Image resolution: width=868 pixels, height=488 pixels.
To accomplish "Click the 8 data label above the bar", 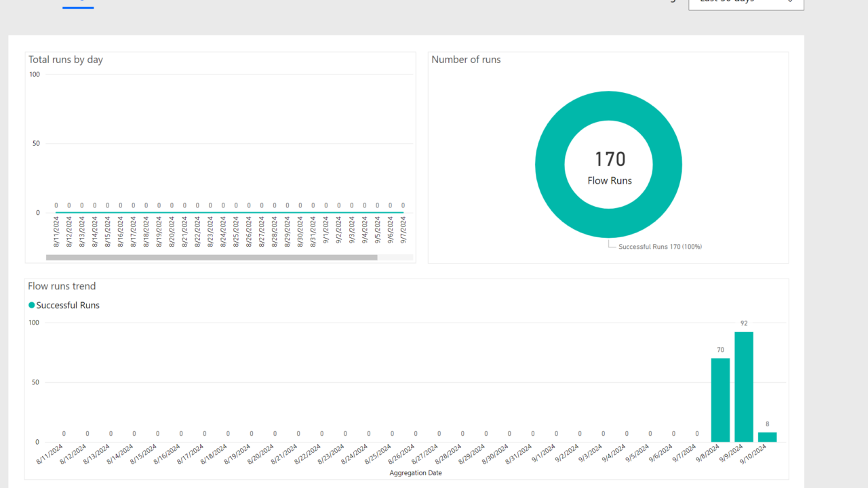I will [x=767, y=424].
